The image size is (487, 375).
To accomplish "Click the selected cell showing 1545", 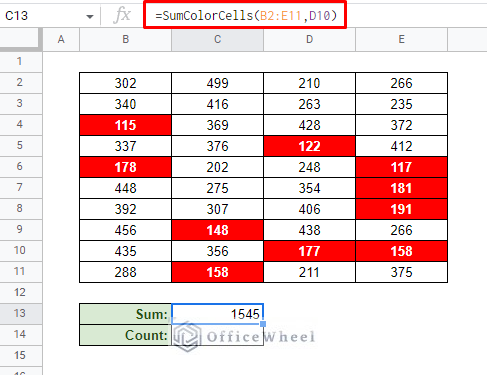I will coord(217,314).
